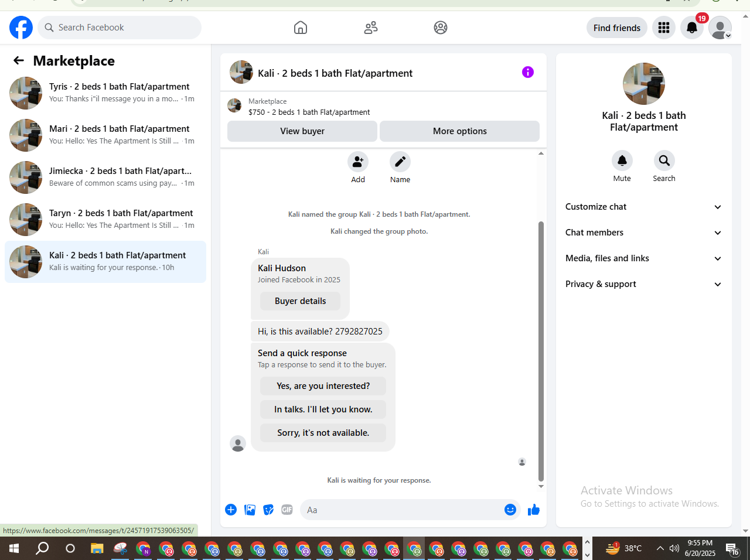Open volume control in system tray
The image size is (750, 560).
pyautogui.click(x=674, y=549)
